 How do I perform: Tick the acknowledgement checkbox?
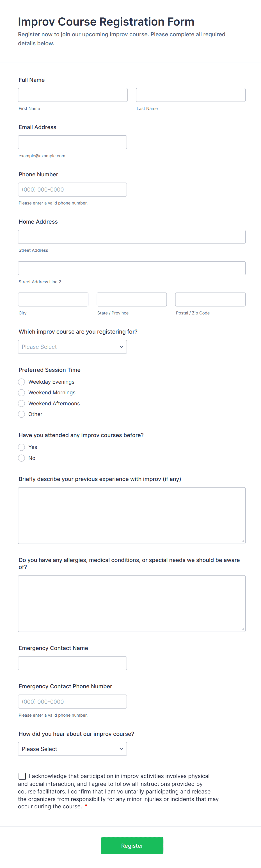(x=22, y=776)
